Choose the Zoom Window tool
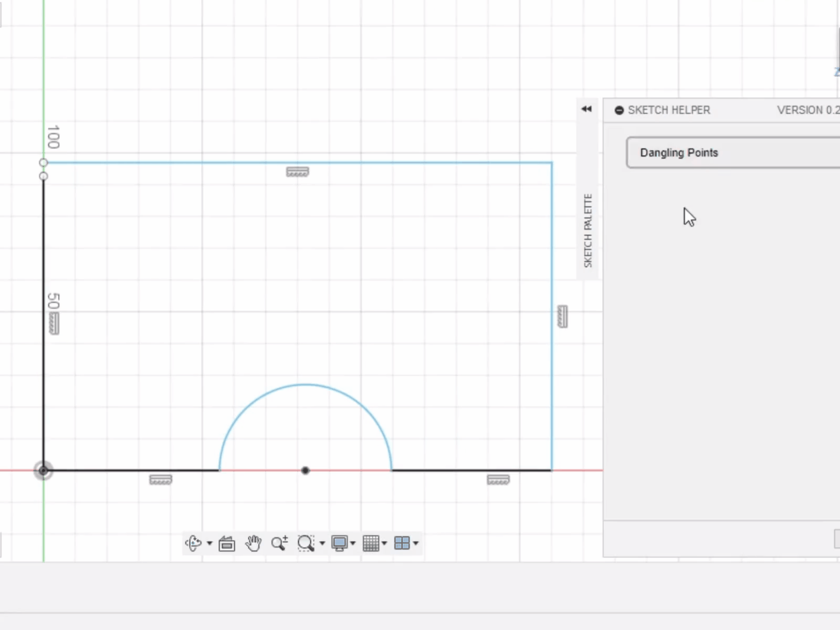Viewport: 840px width, 630px height. [x=306, y=543]
